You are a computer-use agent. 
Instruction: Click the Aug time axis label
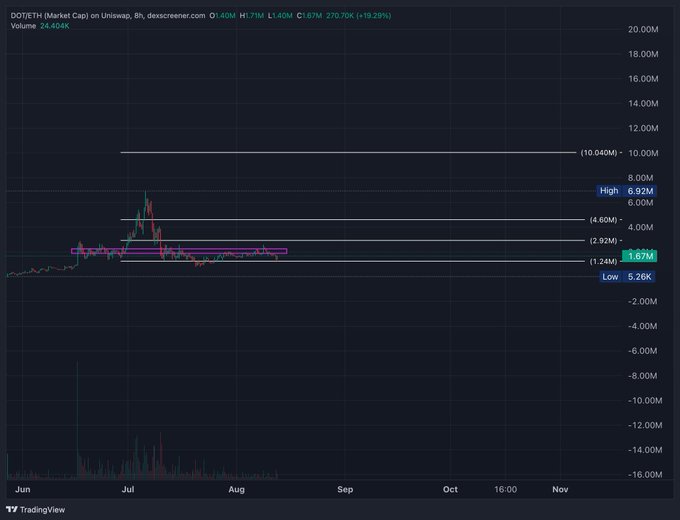[237, 489]
